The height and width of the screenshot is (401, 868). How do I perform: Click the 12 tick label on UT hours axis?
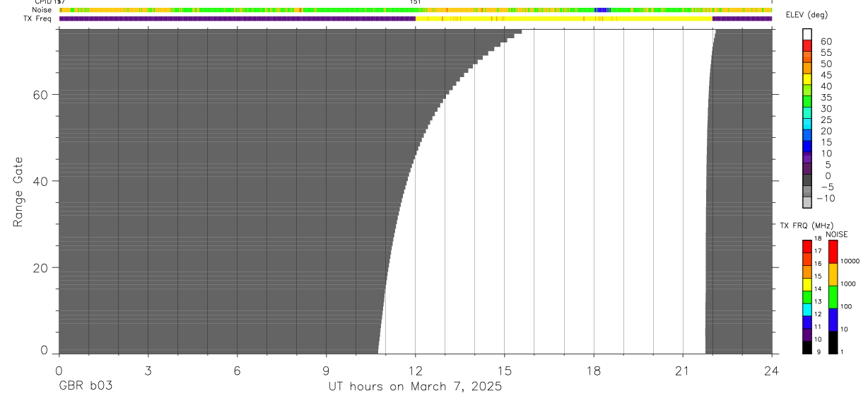[x=415, y=370]
